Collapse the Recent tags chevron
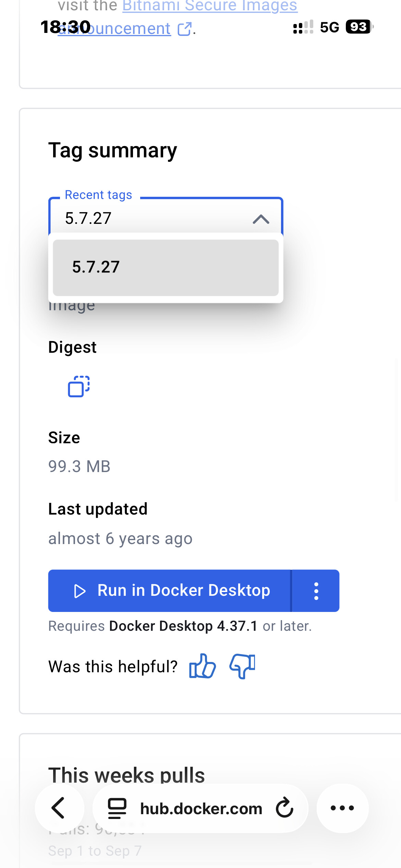 tap(261, 219)
